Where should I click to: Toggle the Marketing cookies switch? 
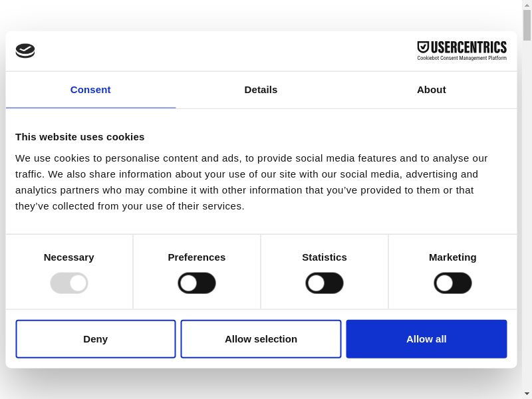453,283
